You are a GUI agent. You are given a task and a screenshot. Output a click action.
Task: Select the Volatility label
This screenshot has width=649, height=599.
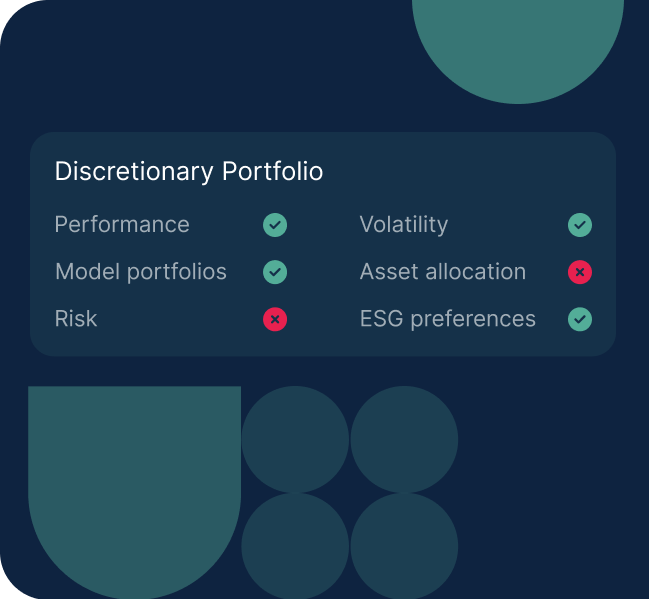pos(404,225)
